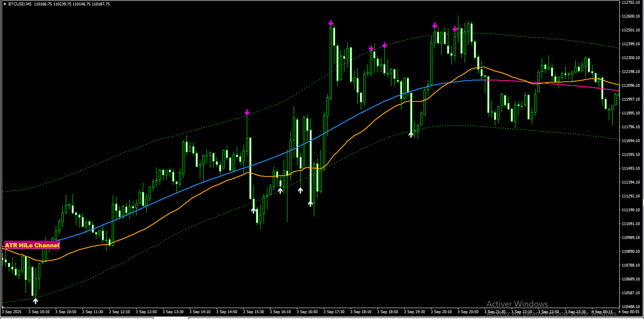Click the white arrow below the 15:30 drop candle

[253, 210]
